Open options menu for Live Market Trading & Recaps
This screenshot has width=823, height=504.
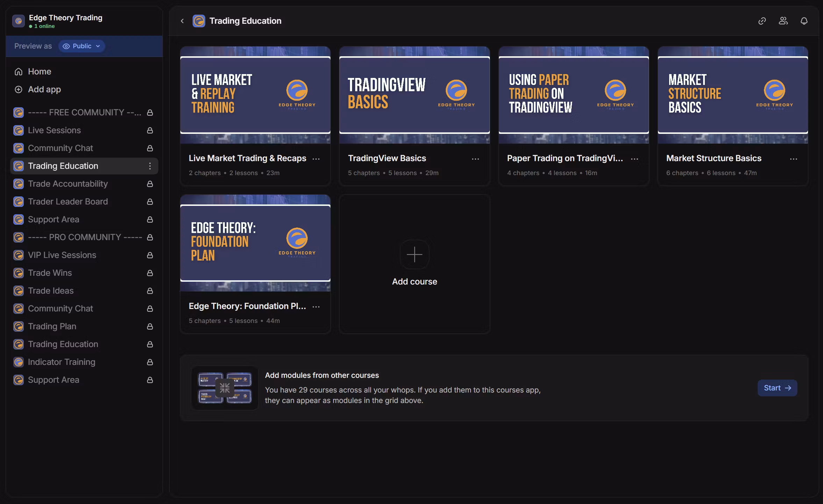click(316, 159)
